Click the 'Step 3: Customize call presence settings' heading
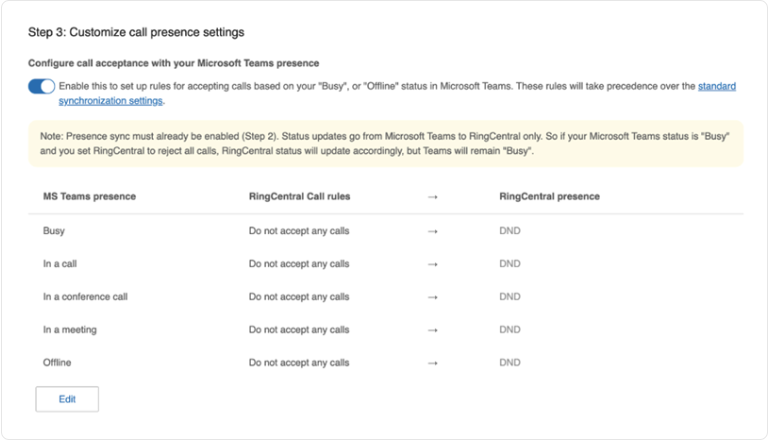The height and width of the screenshot is (441, 769). click(136, 32)
